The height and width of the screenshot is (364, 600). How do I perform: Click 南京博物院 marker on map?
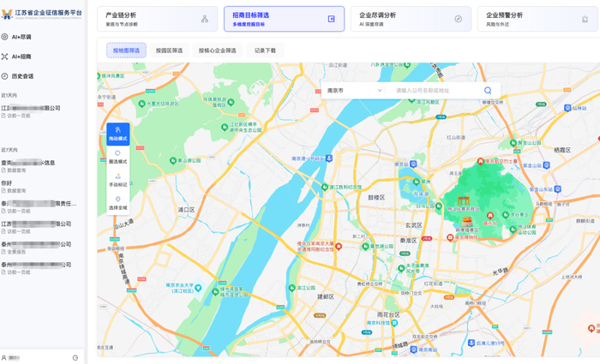pos(450,237)
